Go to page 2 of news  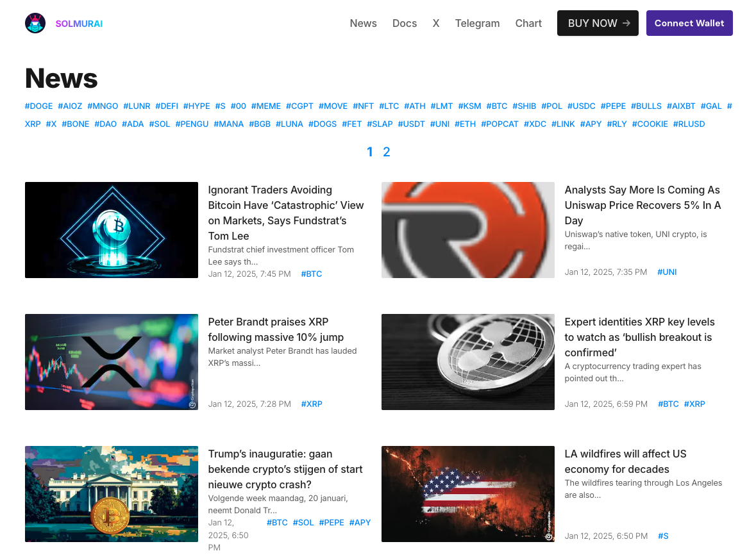pos(387,152)
